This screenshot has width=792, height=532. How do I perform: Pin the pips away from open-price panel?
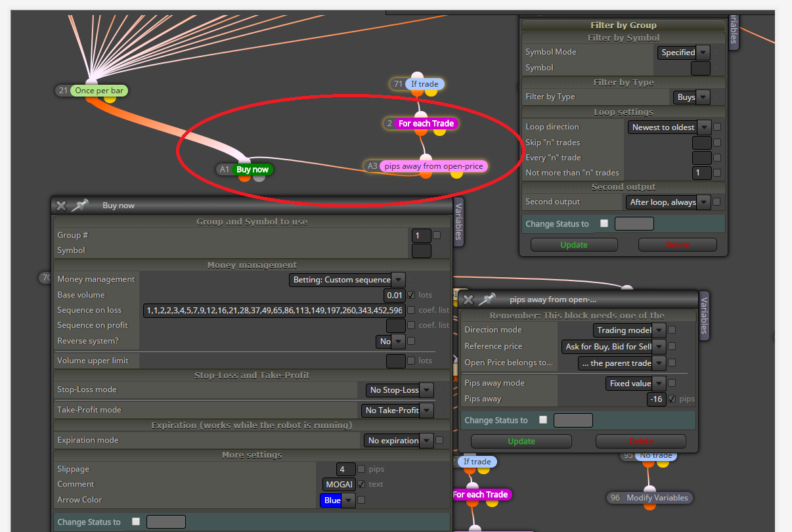[x=487, y=299]
